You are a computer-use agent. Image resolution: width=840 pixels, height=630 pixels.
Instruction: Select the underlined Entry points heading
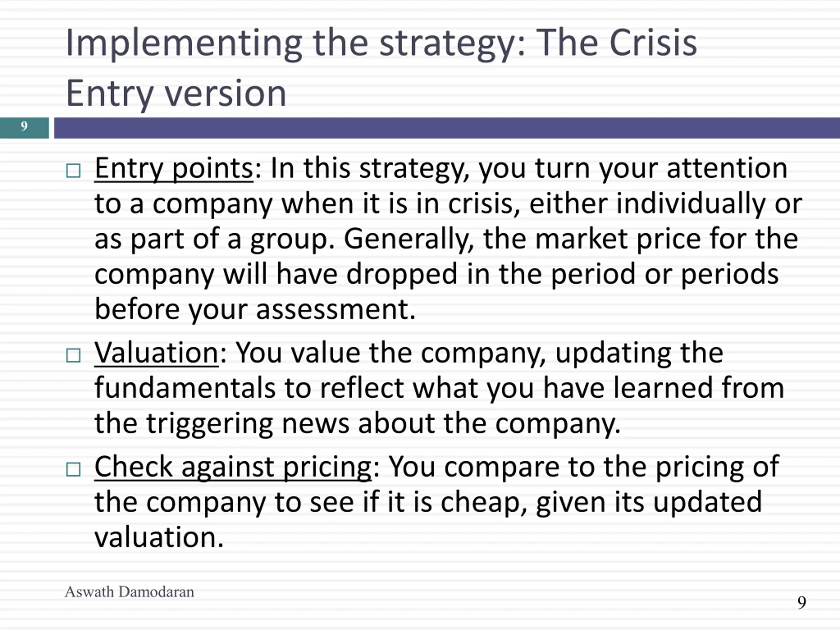pyautogui.click(x=174, y=169)
